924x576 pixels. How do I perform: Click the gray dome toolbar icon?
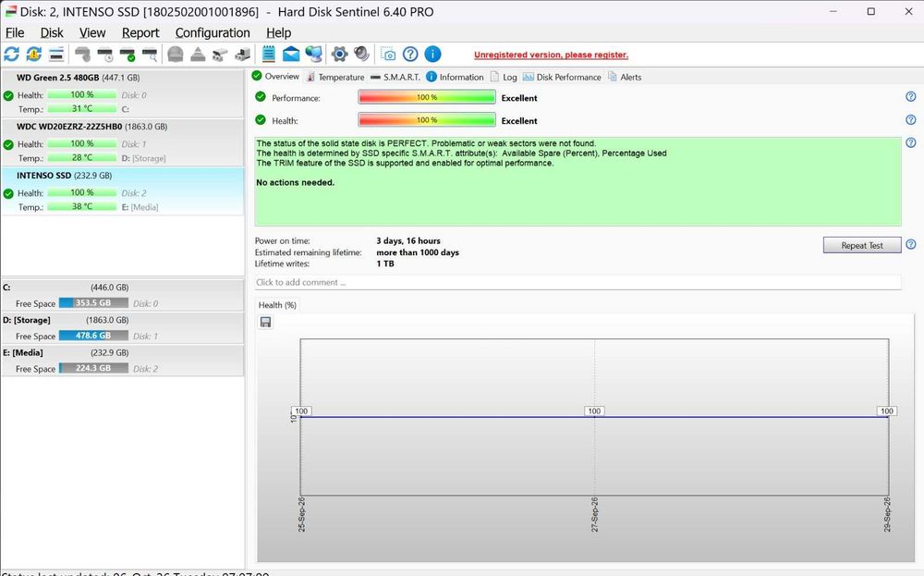point(175,55)
